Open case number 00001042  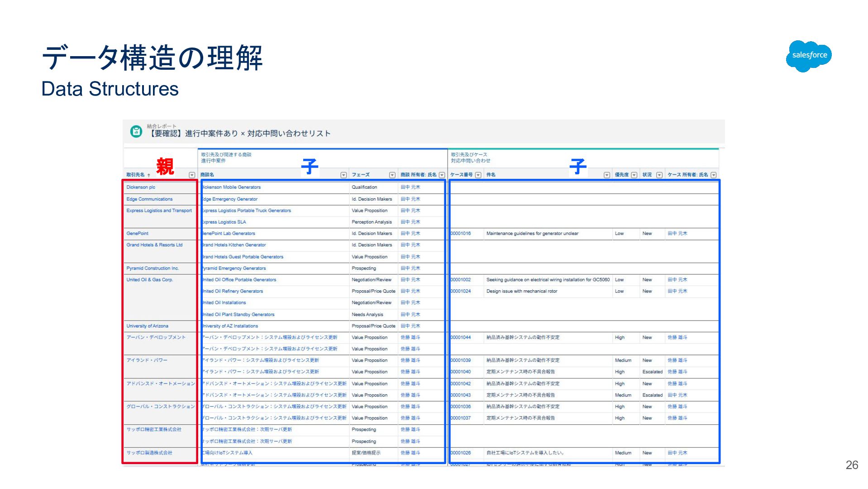click(461, 384)
